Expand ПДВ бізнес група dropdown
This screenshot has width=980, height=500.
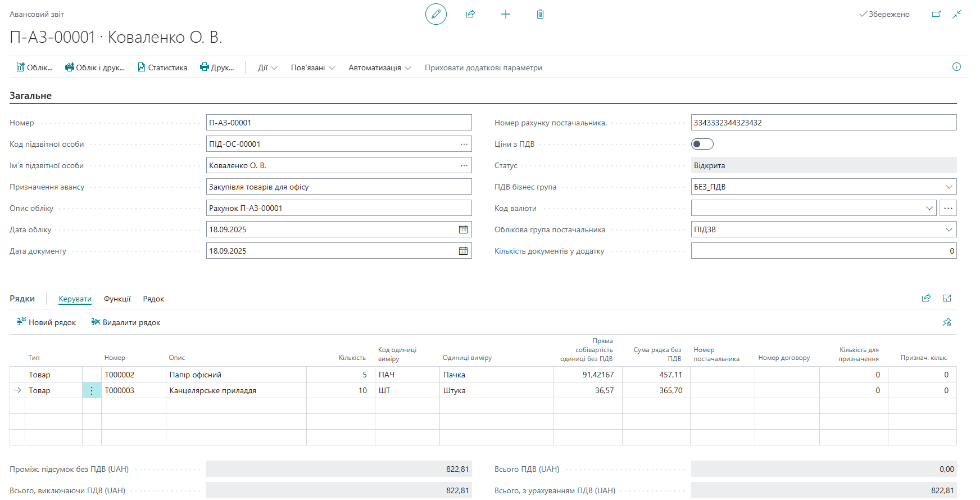click(x=949, y=187)
